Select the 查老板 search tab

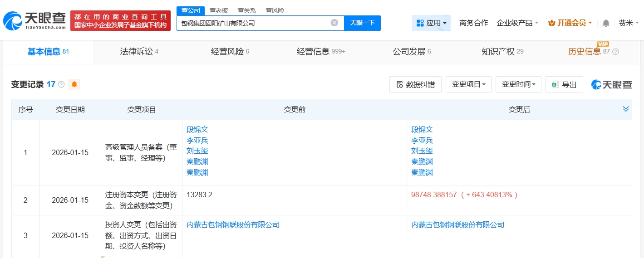219,10
